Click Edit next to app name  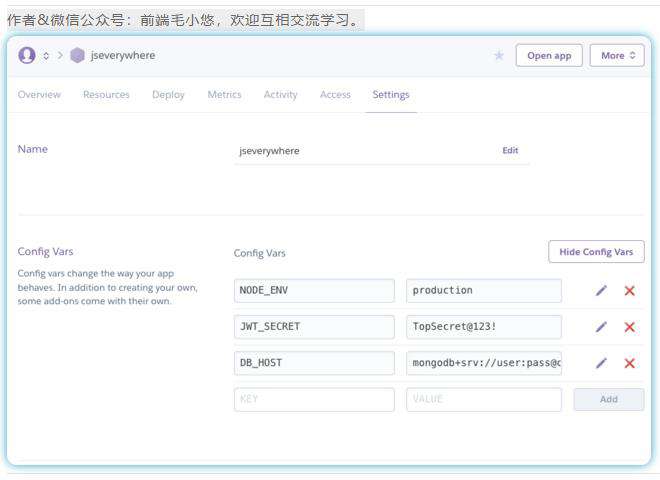(510, 150)
